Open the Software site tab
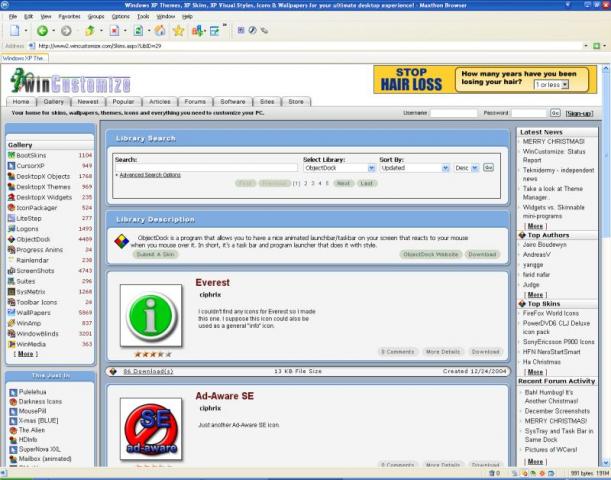Viewport: 611px width, 480px height. tap(233, 101)
